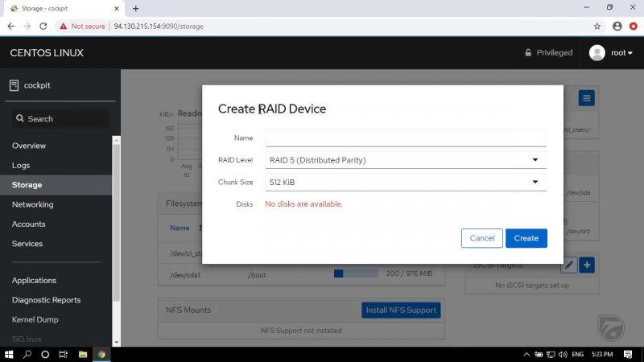Image resolution: width=644 pixels, height=362 pixels.
Task: Open a new browser tab
Action: click(x=135, y=8)
